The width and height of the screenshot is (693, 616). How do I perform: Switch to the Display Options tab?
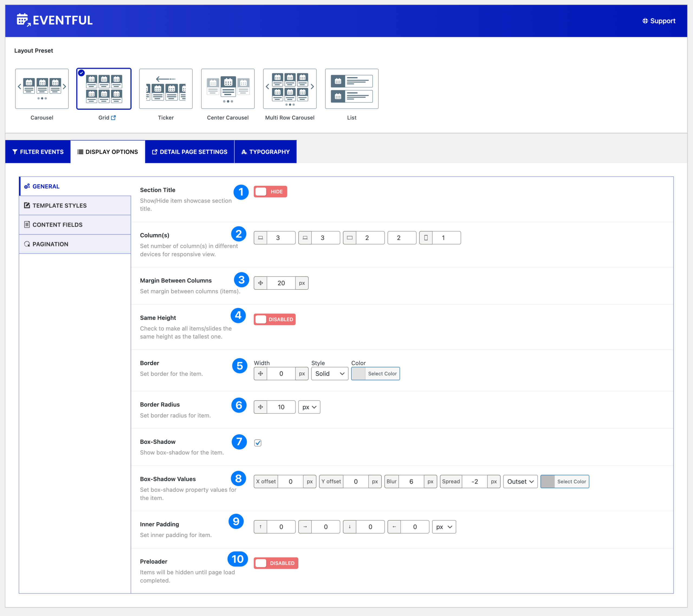click(x=108, y=152)
